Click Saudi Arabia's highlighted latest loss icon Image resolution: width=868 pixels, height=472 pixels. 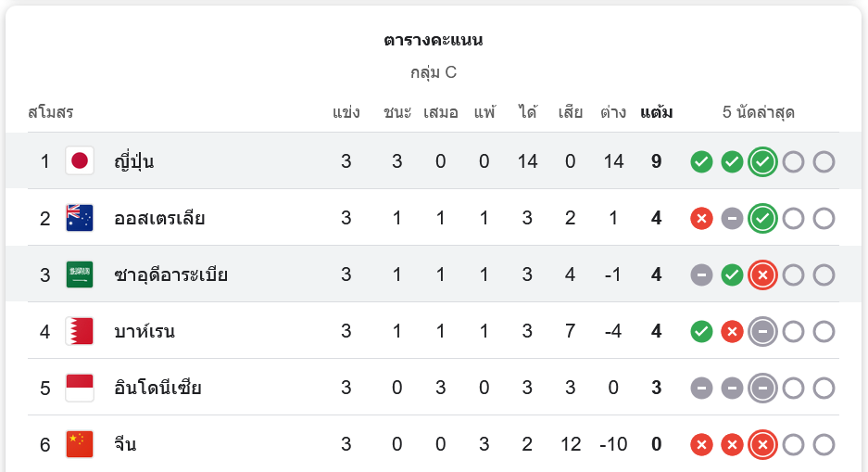pyautogui.click(x=762, y=275)
